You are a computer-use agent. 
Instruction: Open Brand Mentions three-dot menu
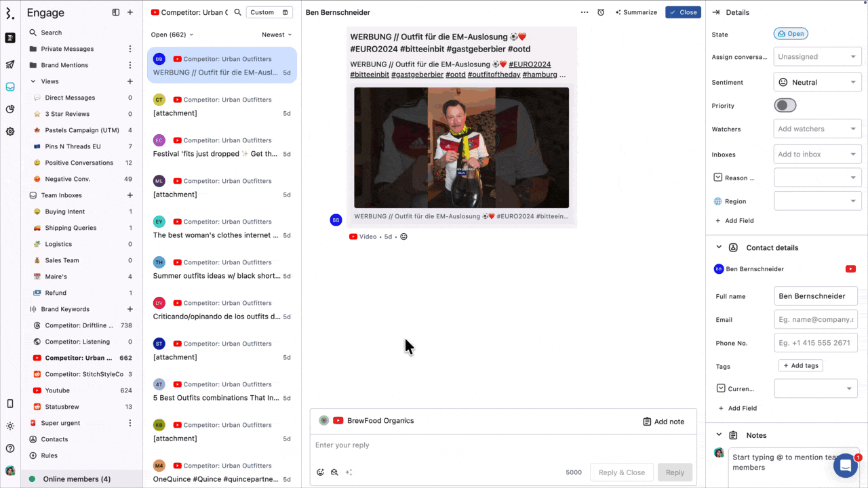click(x=130, y=65)
